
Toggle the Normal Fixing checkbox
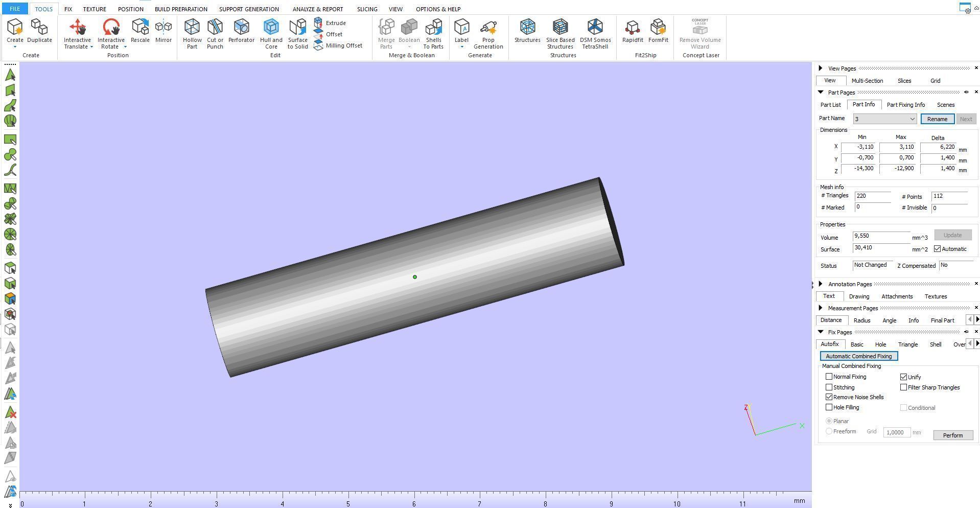click(829, 377)
